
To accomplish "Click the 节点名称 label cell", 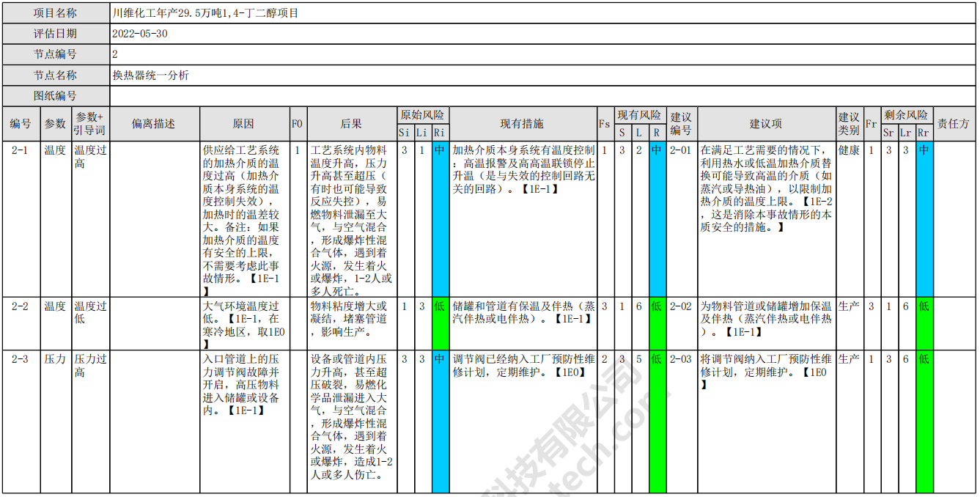I will (x=56, y=75).
